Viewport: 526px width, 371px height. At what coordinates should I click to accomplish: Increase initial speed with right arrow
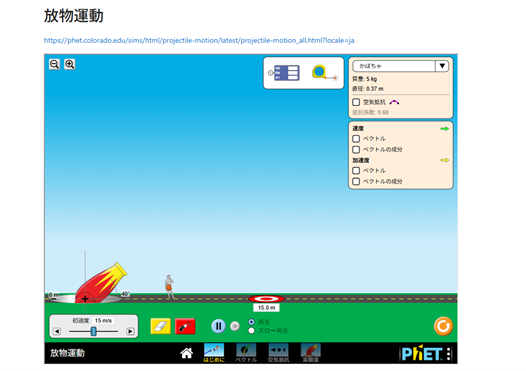[x=130, y=331]
